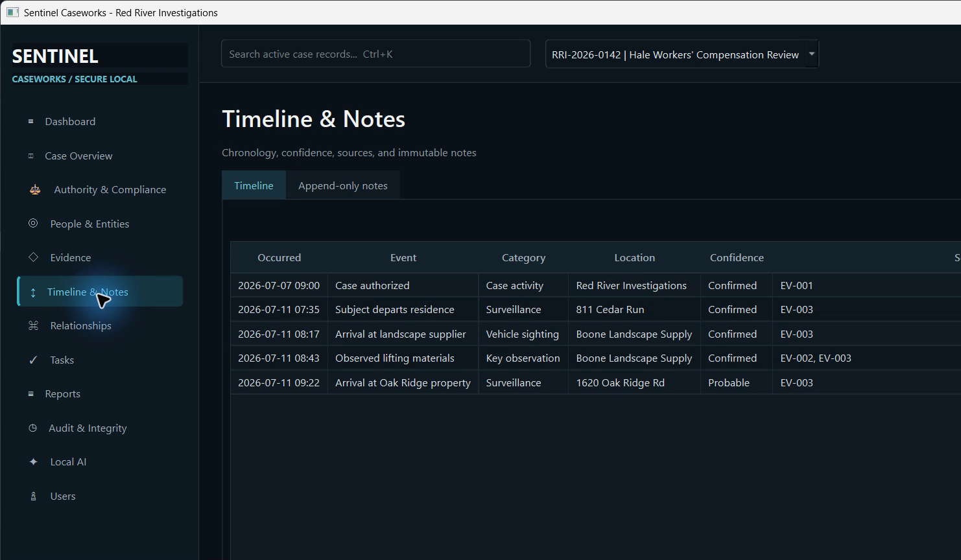Open the Users page
This screenshot has height=560, width=961.
pos(100,496)
